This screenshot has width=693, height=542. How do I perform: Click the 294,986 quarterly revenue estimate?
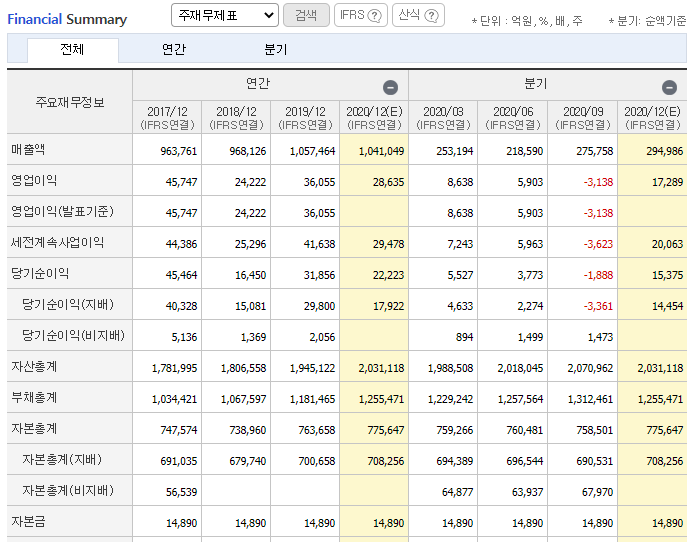tap(665, 151)
